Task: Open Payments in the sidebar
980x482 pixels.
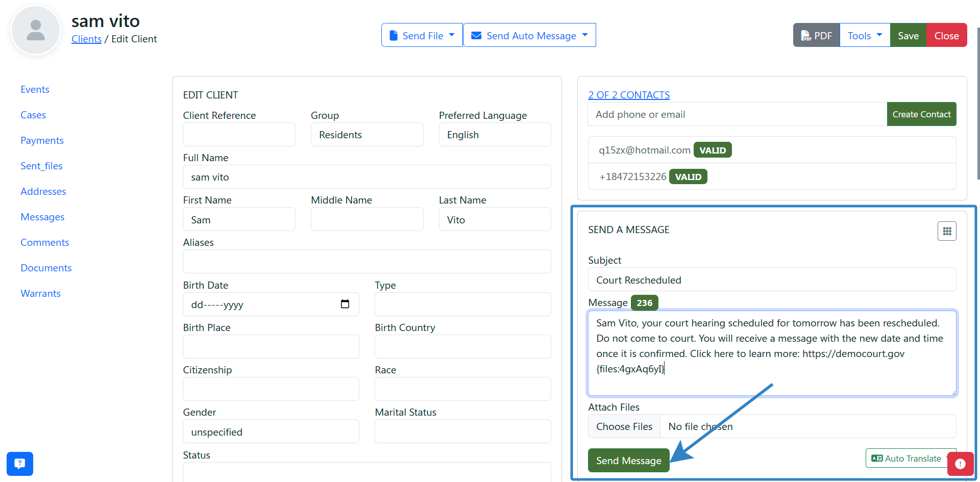Action: click(x=42, y=140)
